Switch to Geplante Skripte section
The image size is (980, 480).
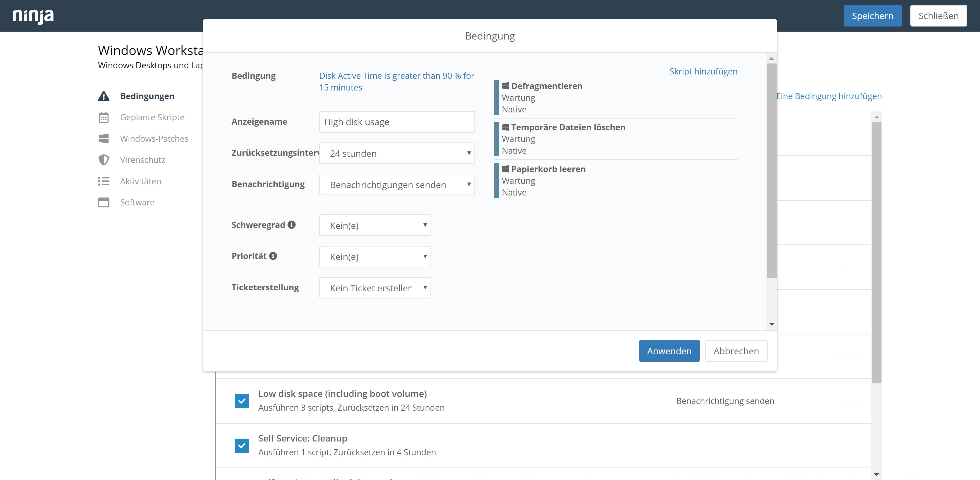pos(152,118)
